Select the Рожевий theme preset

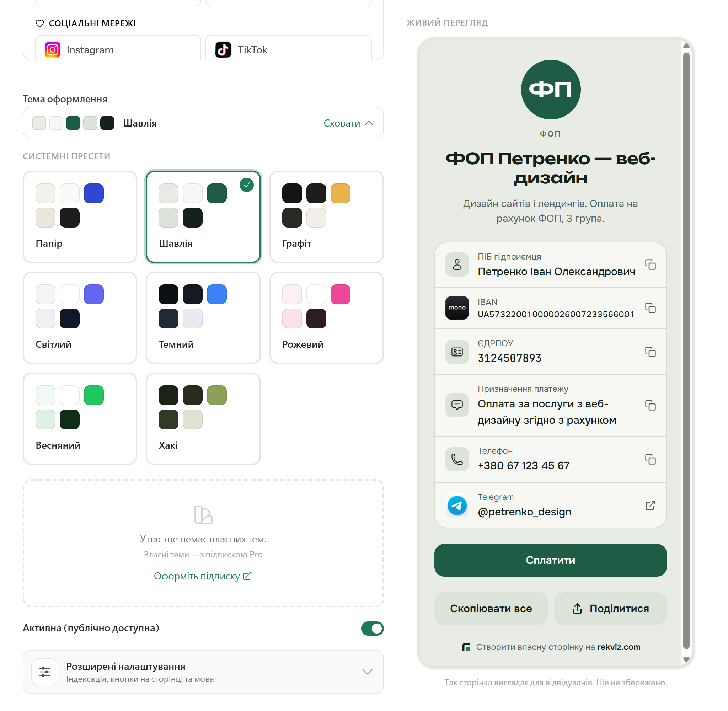[326, 317]
